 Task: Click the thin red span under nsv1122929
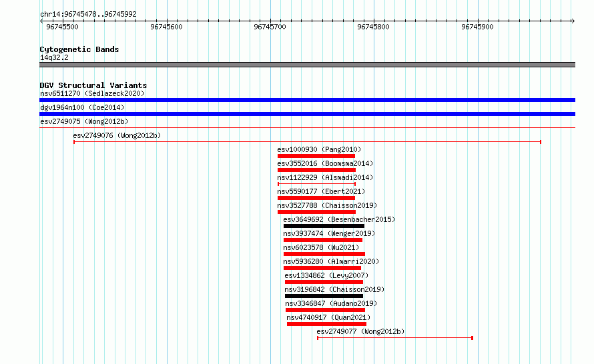tap(317, 184)
